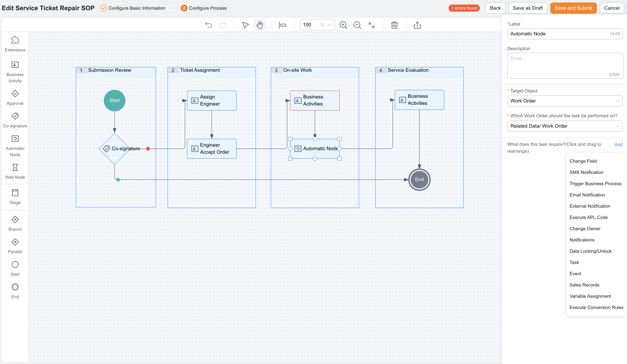This screenshot has height=364, width=627.
Task: Select the Engineer Accept Order node
Action: [212, 149]
